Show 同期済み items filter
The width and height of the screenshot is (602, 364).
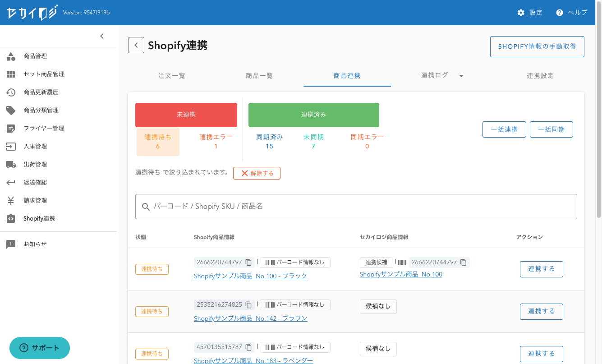[270, 141]
